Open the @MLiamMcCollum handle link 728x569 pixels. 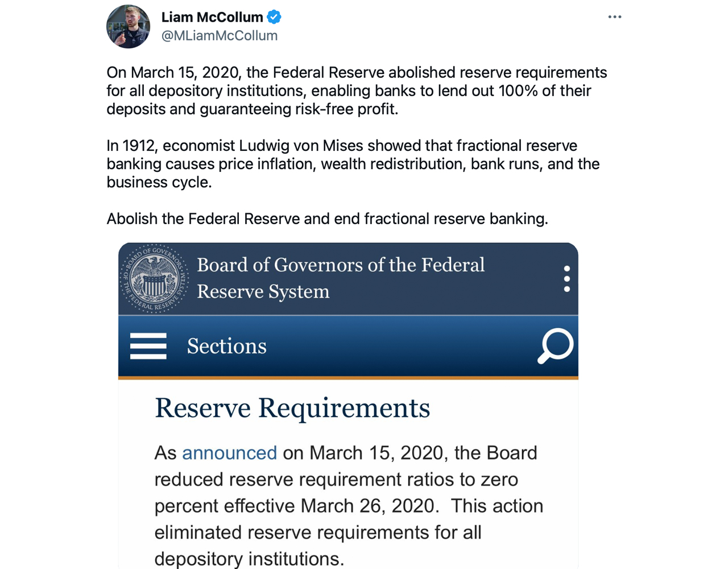(220, 35)
